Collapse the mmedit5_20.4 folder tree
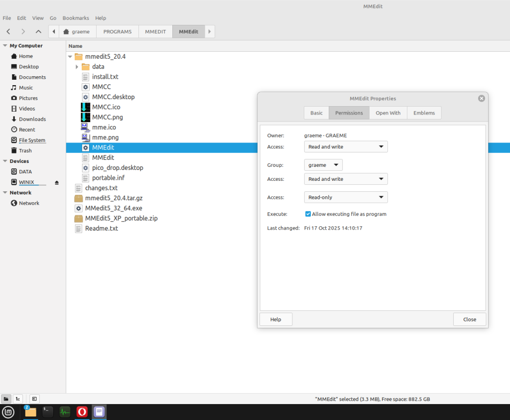Viewport: 510px width, 420px height. click(70, 56)
